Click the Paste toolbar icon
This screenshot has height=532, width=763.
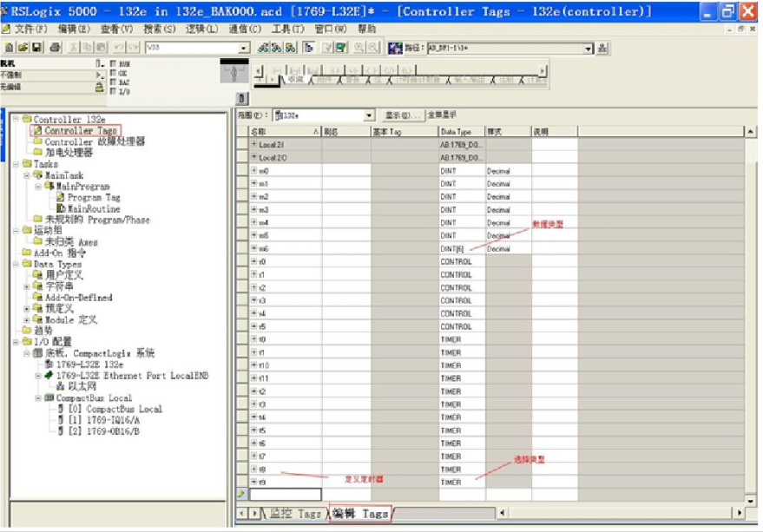[102, 47]
